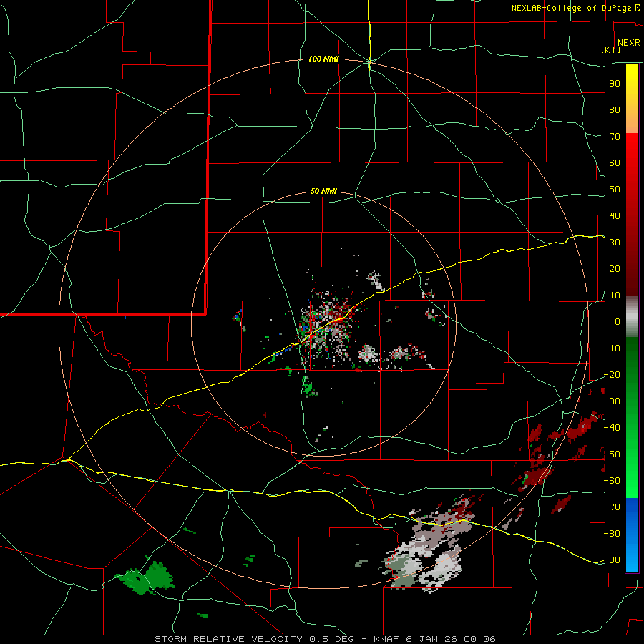
Task: Click the -10 value on velocity scale
Action: coord(612,348)
